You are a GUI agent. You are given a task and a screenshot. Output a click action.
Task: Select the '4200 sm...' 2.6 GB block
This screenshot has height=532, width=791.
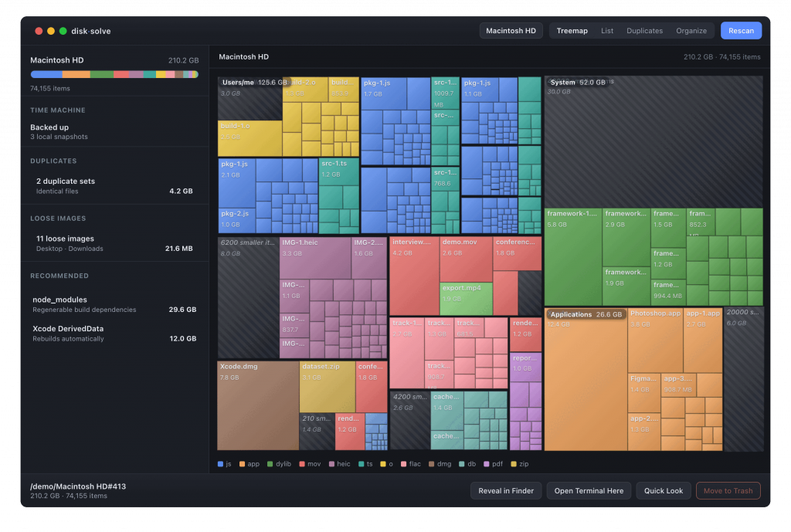tap(410, 421)
